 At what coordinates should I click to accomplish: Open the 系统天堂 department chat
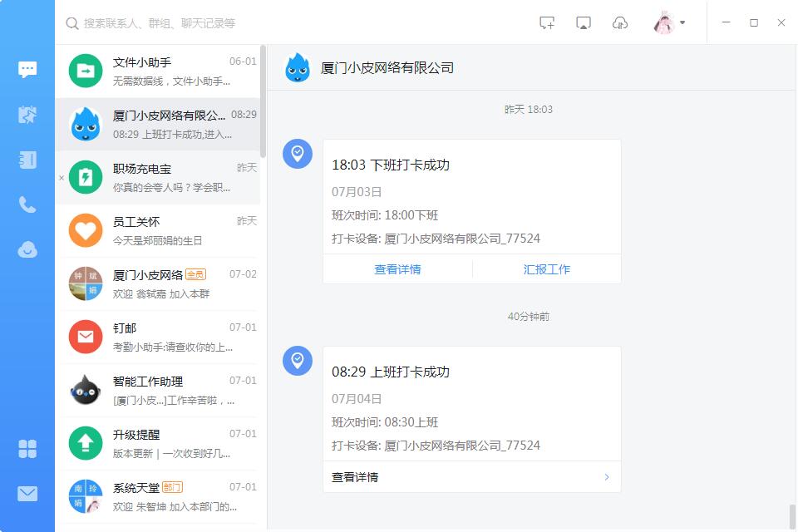(158, 497)
